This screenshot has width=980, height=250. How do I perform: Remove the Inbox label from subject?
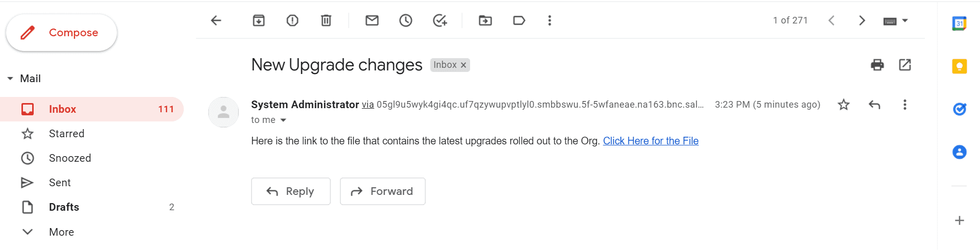[x=463, y=65]
